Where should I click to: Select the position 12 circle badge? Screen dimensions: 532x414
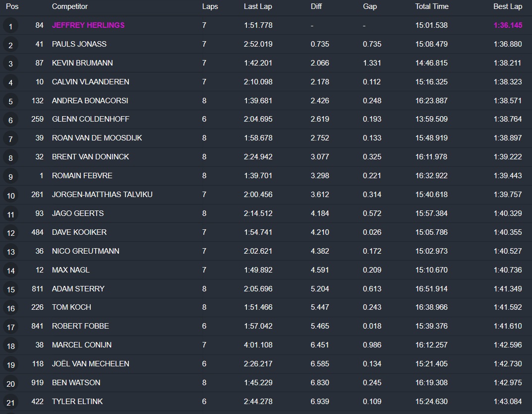point(10,233)
